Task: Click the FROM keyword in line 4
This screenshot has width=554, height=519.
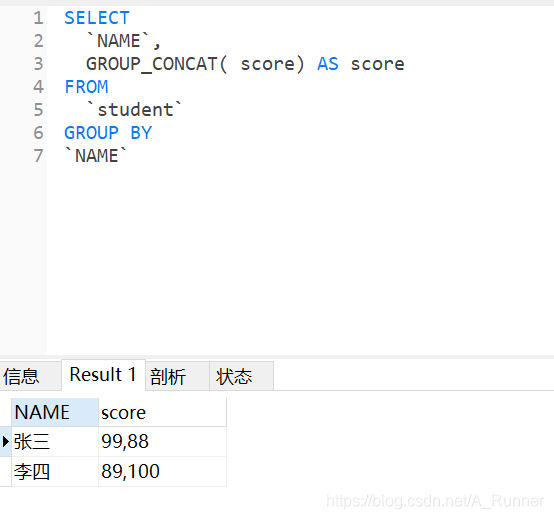Action: click(86, 87)
